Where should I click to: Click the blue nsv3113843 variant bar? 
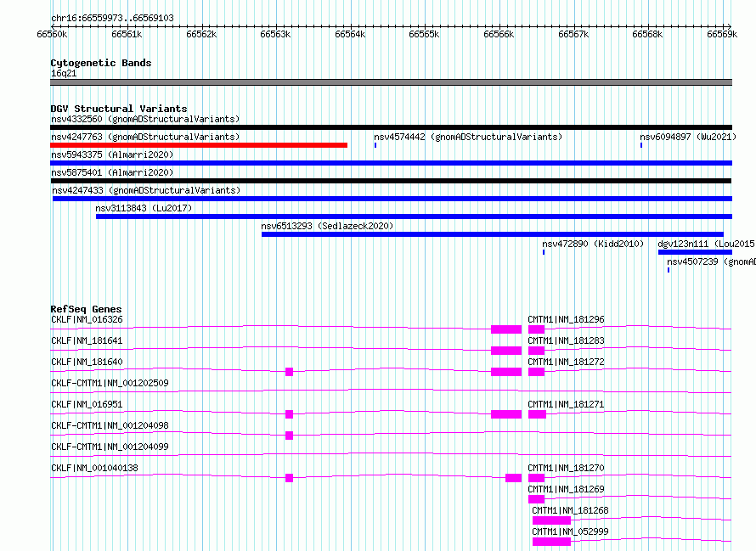(x=415, y=216)
